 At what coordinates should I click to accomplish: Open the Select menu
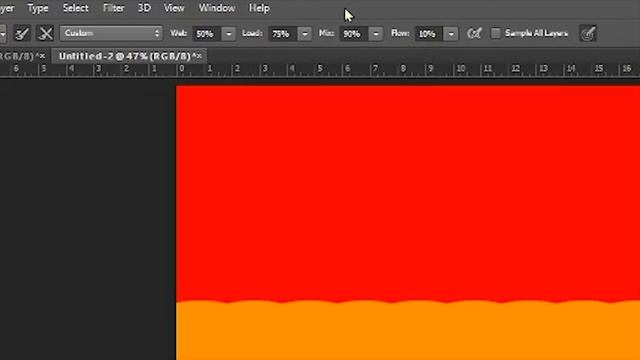point(76,8)
